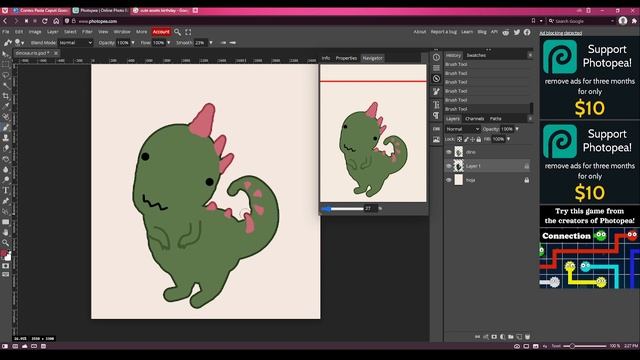
Task: Select the Lasso tool
Action: pyautogui.click(x=5, y=75)
